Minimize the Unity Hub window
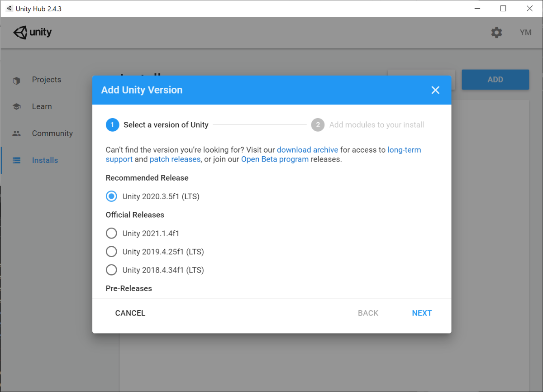This screenshot has height=392, width=543. pyautogui.click(x=476, y=9)
